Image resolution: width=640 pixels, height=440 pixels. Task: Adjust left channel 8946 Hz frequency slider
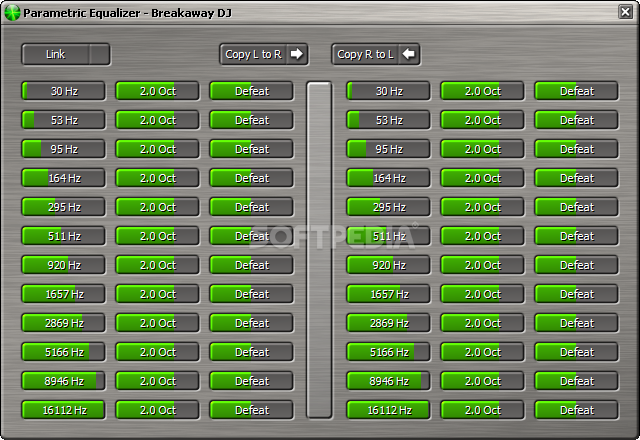pyautogui.click(x=63, y=381)
